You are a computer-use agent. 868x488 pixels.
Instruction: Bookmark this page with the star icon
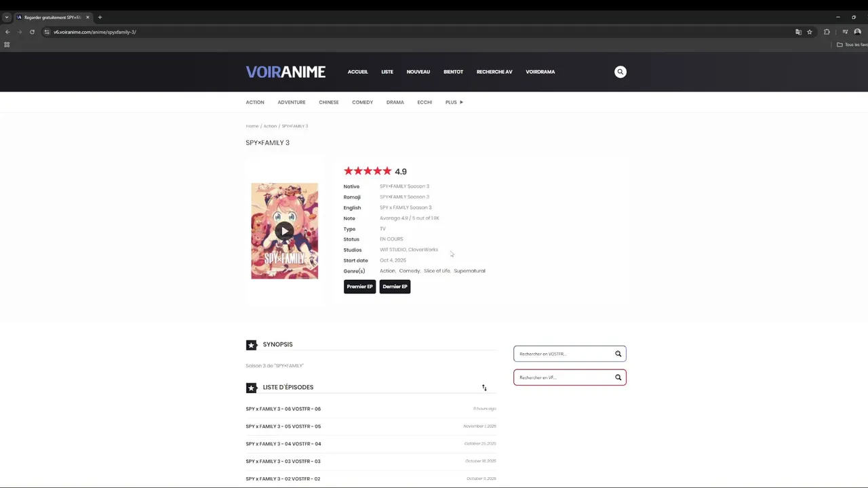click(809, 32)
